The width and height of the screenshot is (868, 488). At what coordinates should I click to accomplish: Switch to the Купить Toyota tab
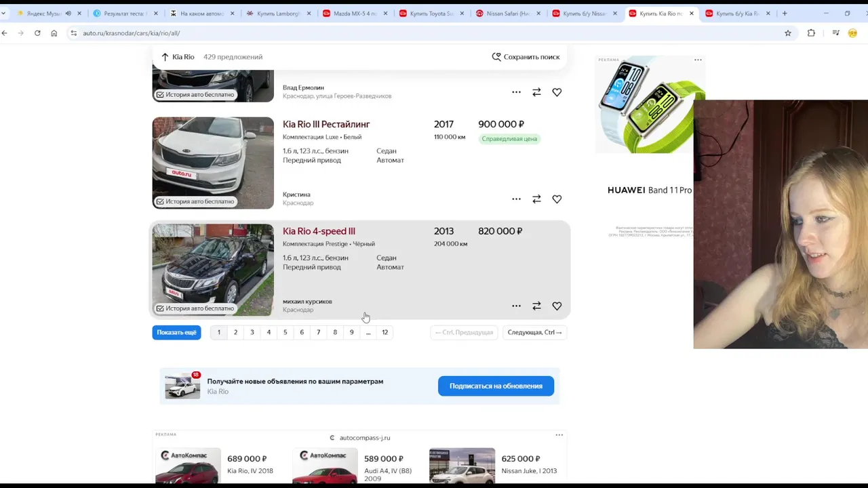point(431,14)
